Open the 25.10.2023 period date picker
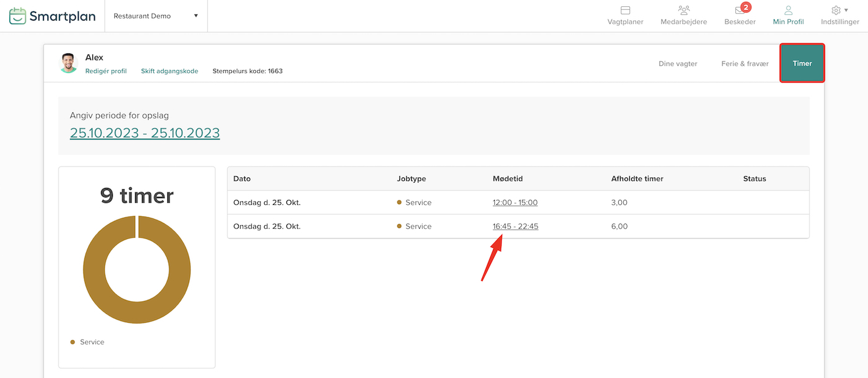 point(144,133)
